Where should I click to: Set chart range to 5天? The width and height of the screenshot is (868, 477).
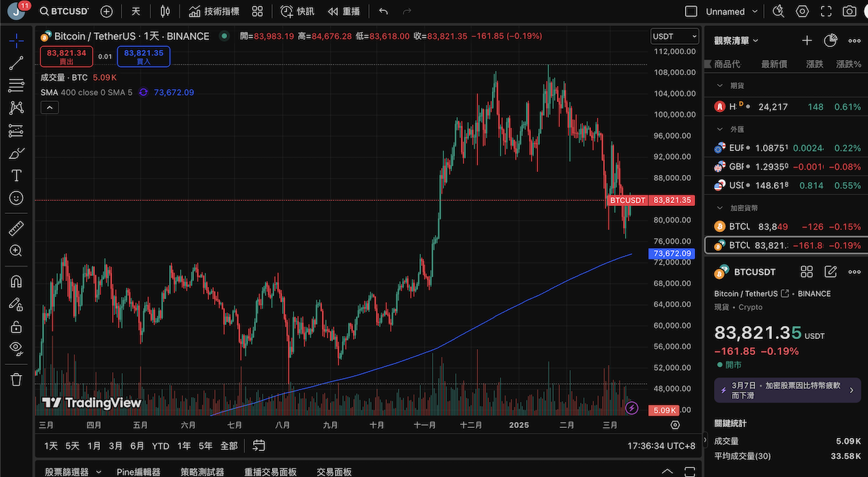72,446
